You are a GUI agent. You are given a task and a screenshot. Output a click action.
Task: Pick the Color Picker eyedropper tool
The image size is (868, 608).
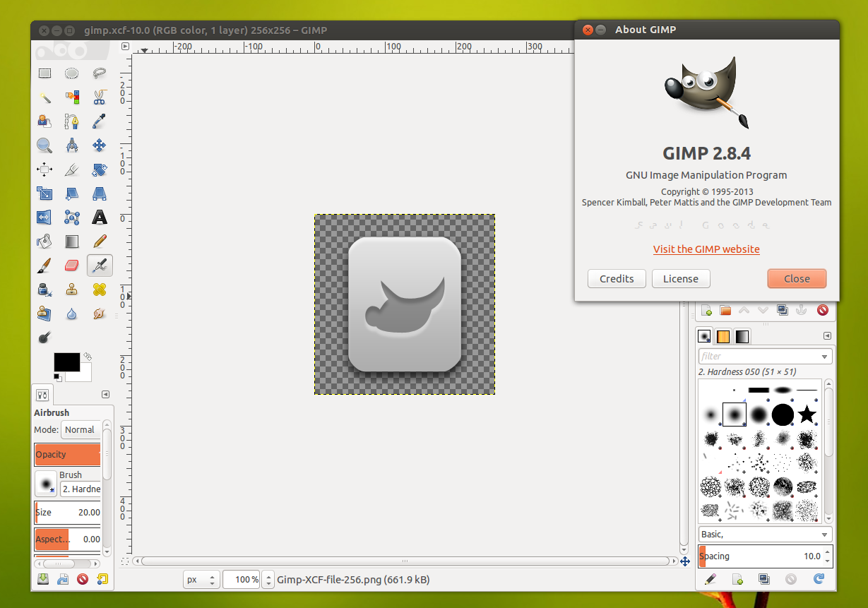pos(99,121)
